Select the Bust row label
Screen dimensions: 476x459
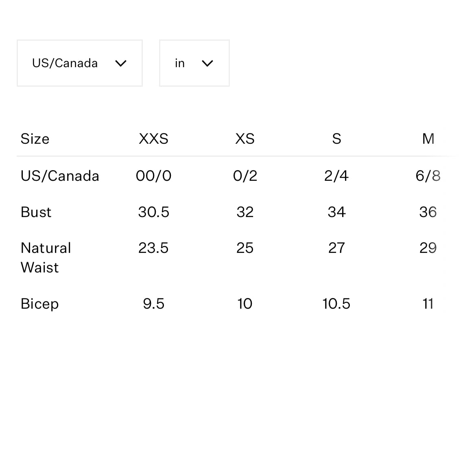click(36, 212)
